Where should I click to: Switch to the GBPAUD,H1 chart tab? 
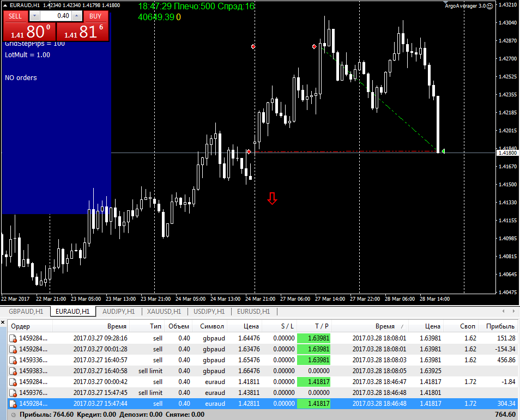(26, 312)
